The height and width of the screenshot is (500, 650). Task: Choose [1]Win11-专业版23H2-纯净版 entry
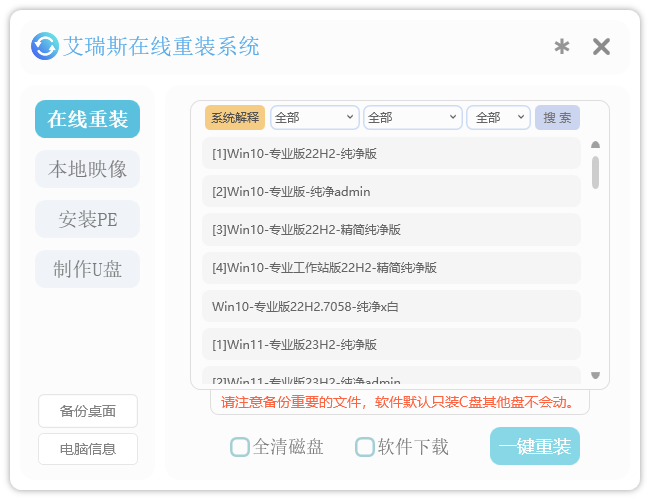[x=391, y=345]
